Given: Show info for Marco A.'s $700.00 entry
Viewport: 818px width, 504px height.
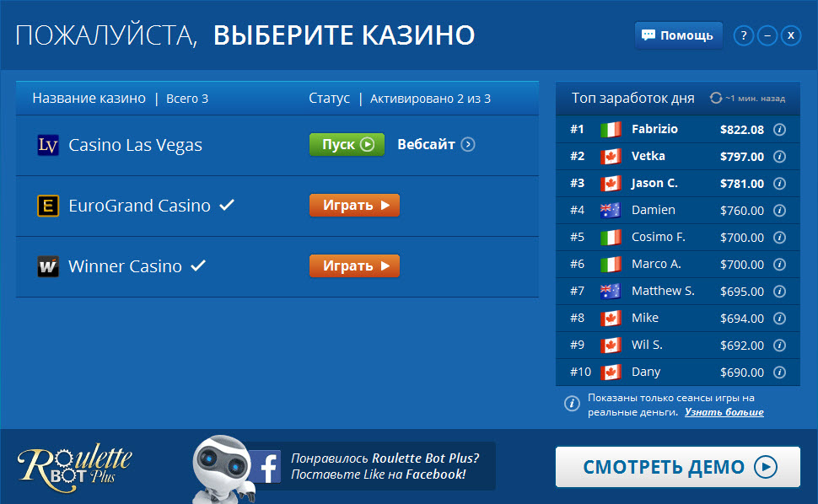Looking at the screenshot, I should click(779, 265).
